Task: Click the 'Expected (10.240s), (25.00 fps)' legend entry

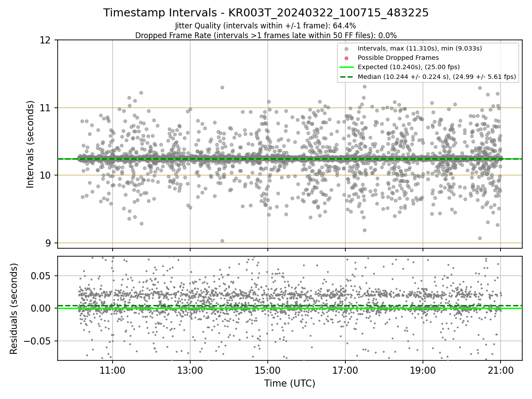Action: point(408,67)
